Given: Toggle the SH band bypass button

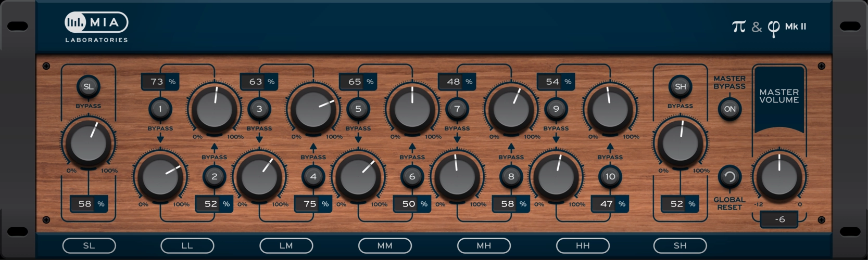Looking at the screenshot, I should pyautogui.click(x=681, y=87).
